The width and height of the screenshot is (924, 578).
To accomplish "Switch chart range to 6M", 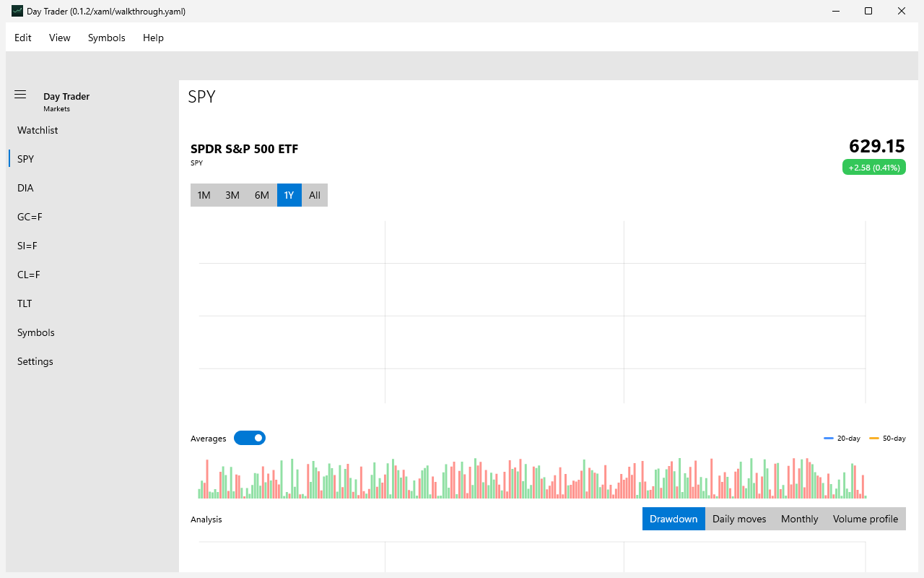I will click(x=262, y=195).
